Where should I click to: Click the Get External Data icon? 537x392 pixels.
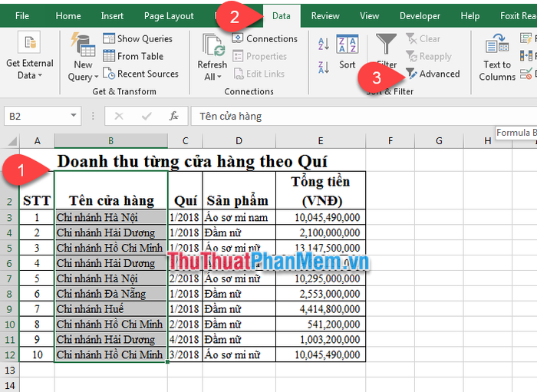(29, 46)
